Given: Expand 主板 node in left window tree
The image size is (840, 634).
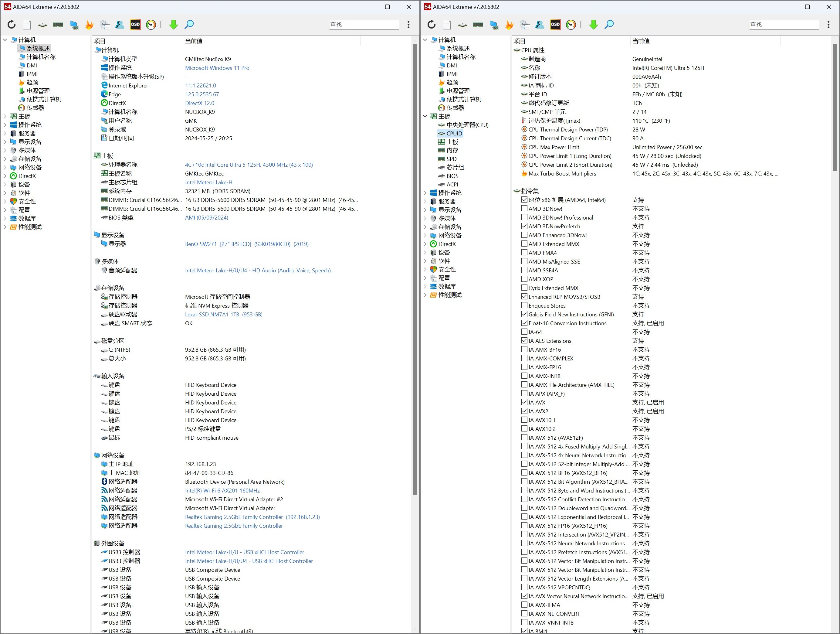Looking at the screenshot, I should point(5,117).
